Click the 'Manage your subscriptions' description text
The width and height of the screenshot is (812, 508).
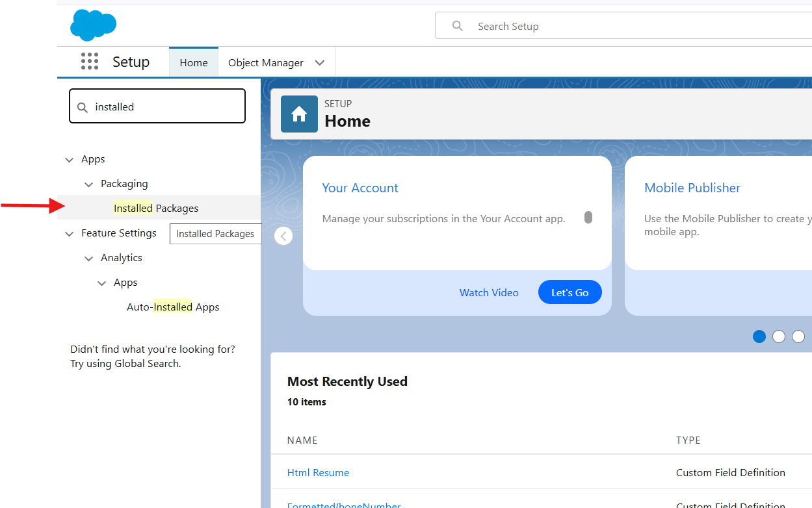[x=444, y=218]
